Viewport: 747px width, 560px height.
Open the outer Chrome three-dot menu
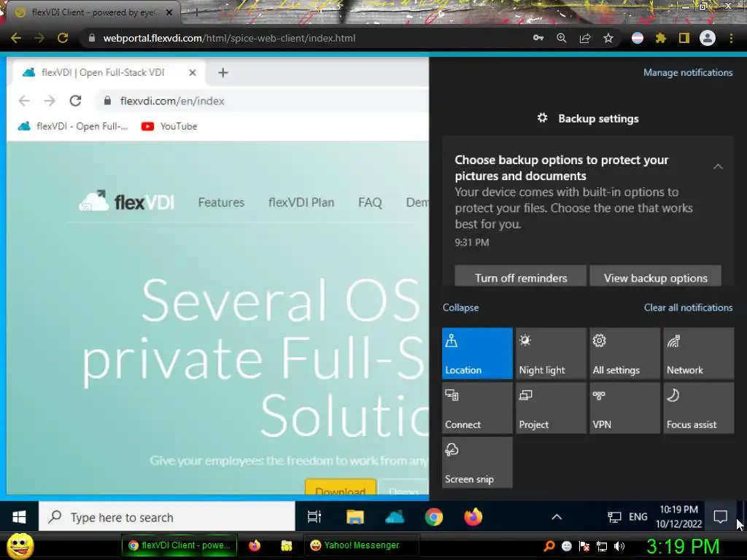[731, 38]
